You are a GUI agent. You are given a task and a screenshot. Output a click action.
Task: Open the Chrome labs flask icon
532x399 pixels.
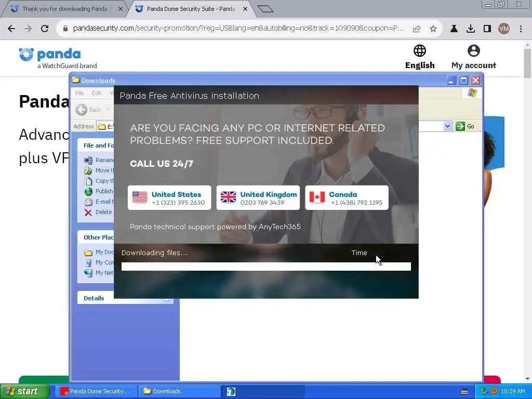[x=454, y=29]
